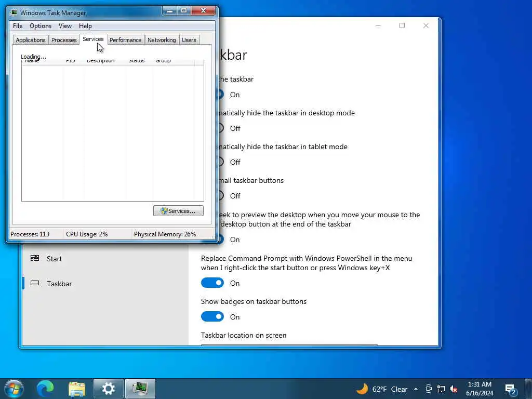Switch to the Applications tab
The height and width of the screenshot is (399, 532).
pos(31,40)
